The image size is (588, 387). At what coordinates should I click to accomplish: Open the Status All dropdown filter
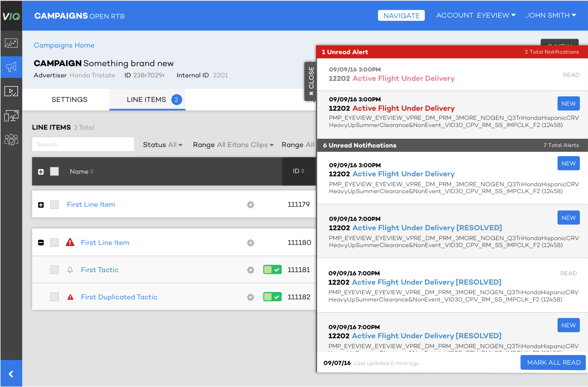(162, 145)
